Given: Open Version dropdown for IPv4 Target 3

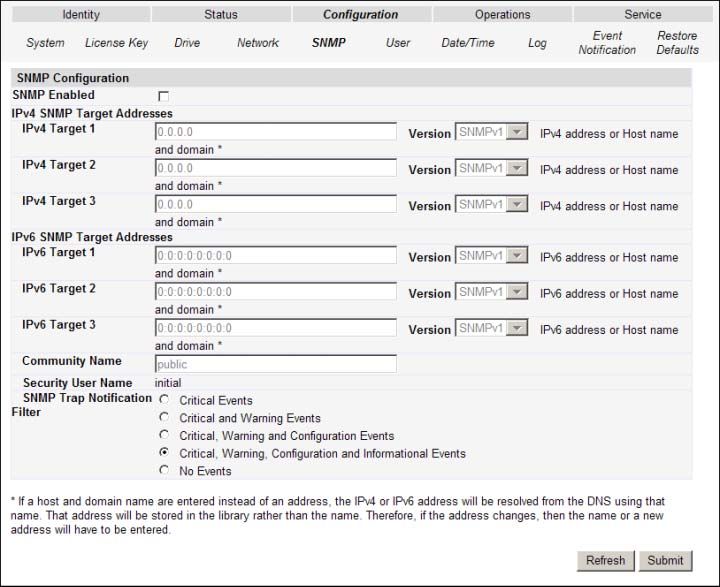Looking at the screenshot, I should pos(491,204).
